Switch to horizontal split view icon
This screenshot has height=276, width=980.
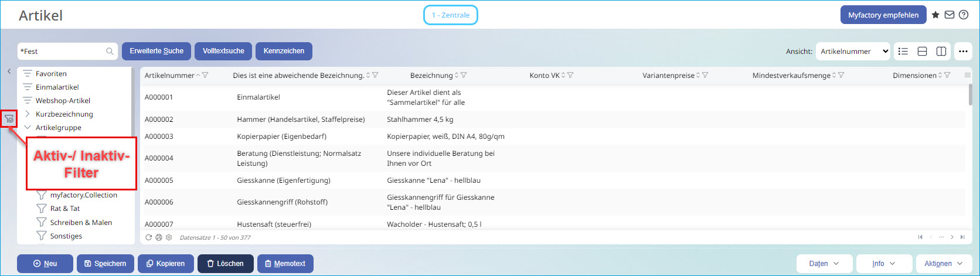point(922,52)
